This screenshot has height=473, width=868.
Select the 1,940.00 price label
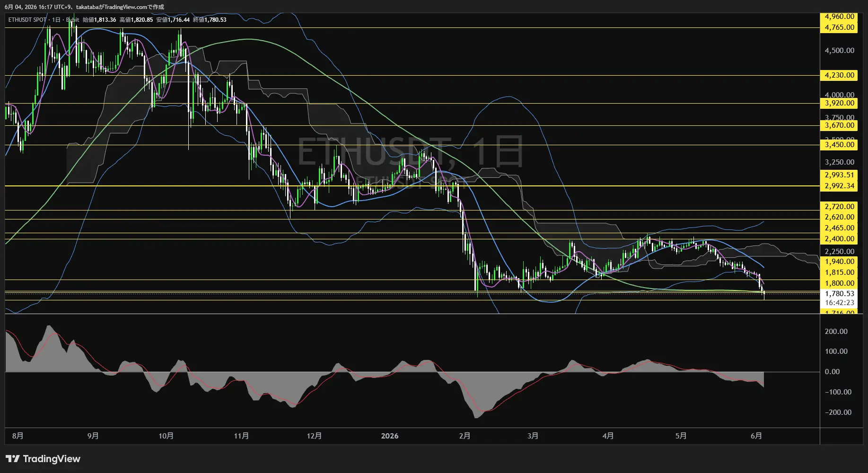(840, 262)
